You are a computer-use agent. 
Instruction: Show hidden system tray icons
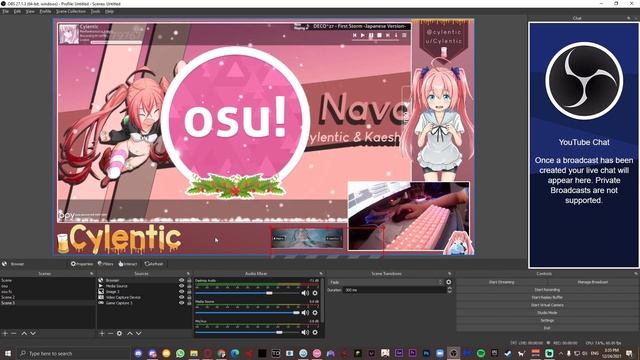pos(560,353)
